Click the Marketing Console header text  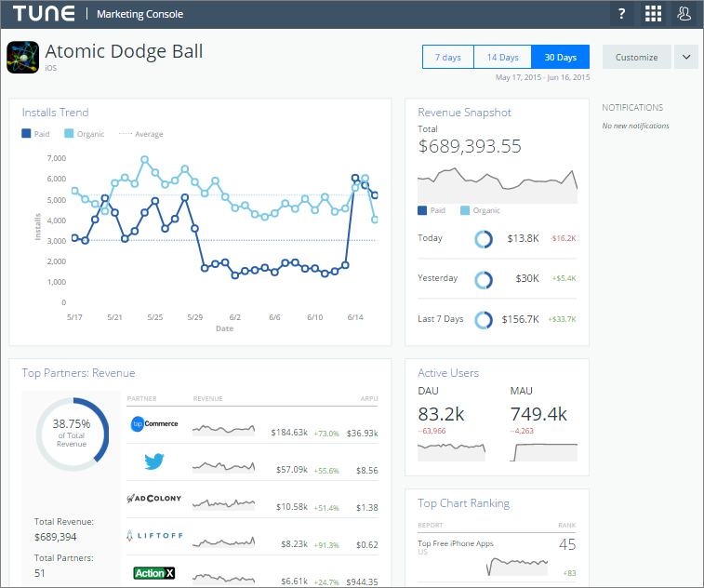click(139, 14)
